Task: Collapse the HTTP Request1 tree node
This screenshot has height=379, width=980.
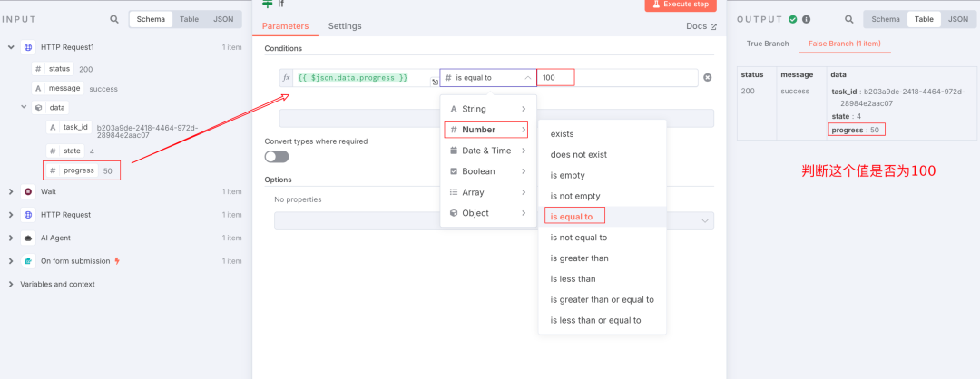Action: coord(11,47)
